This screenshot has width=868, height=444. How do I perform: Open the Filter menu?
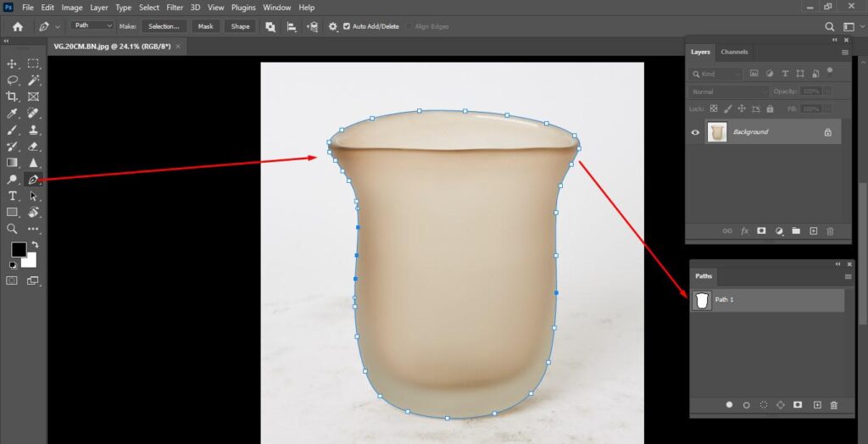175,8
